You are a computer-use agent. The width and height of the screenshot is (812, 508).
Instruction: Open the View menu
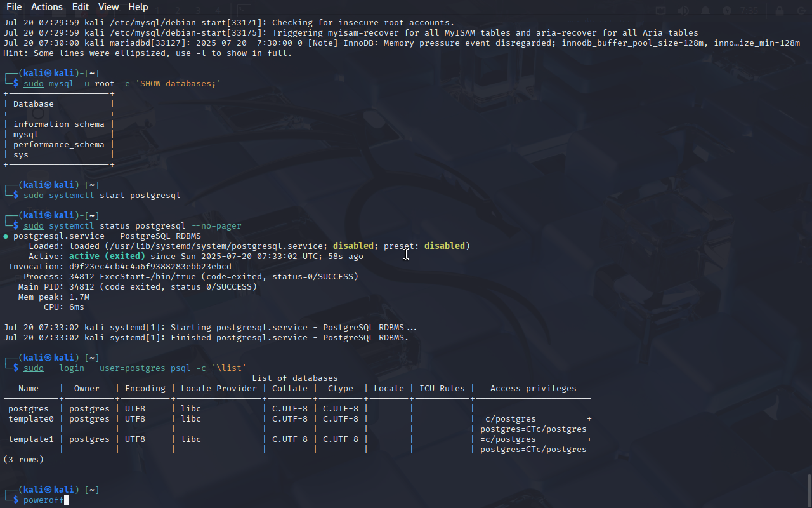tap(108, 7)
